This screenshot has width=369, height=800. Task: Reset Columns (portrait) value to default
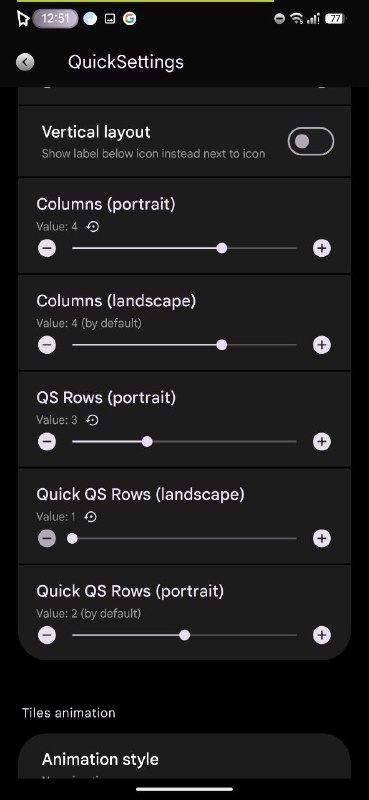[92, 227]
